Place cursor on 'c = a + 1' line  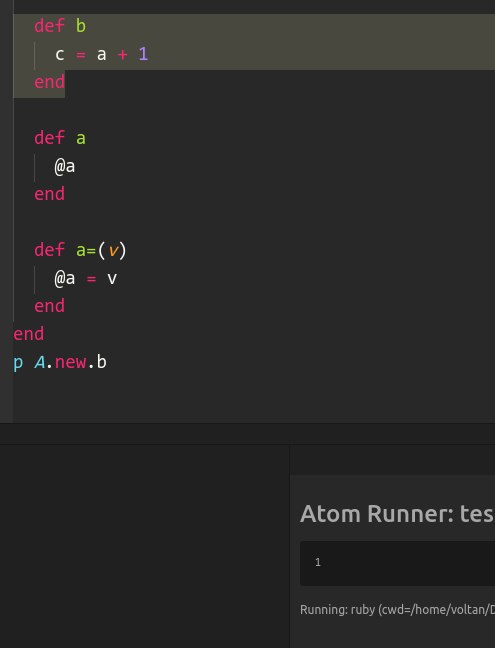[x=102, y=55]
